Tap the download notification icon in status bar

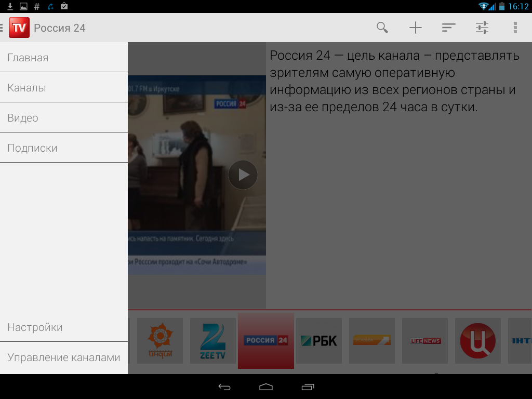point(10,6)
